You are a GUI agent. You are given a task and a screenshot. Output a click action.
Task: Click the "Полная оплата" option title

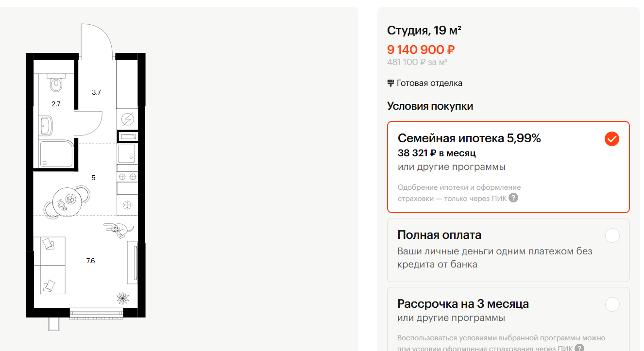[439, 235]
